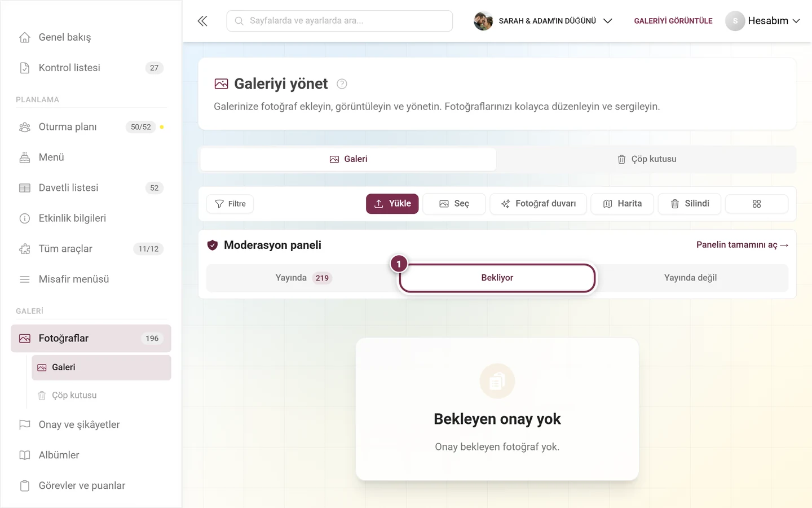Image resolution: width=812 pixels, height=508 pixels.
Task: Open Harita map view
Action: click(623, 204)
